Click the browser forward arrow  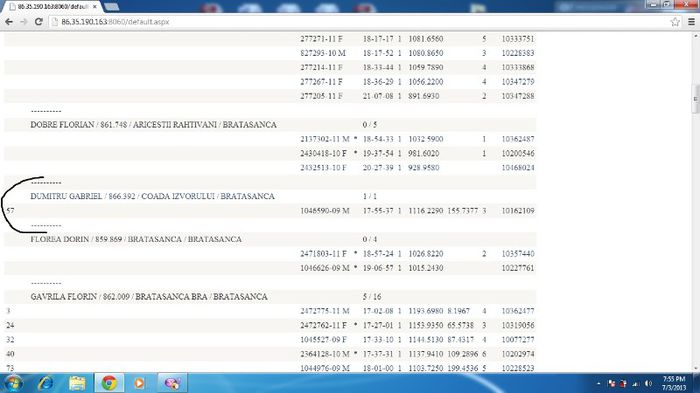coord(24,22)
